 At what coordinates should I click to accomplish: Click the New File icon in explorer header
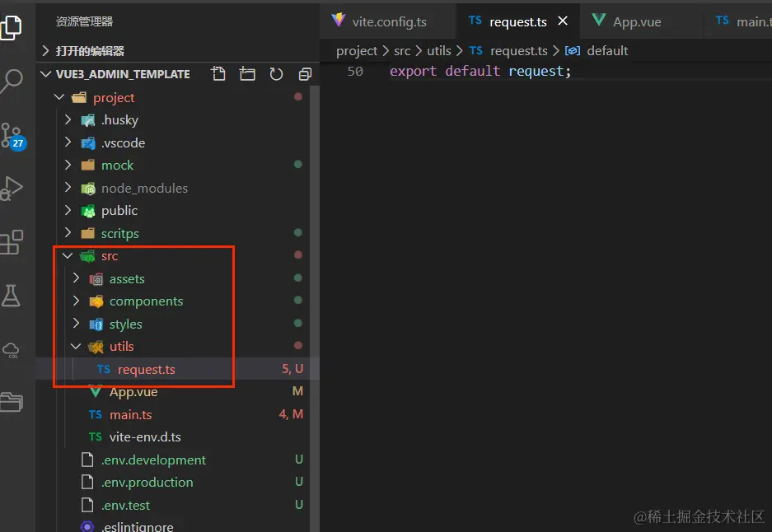click(x=218, y=74)
